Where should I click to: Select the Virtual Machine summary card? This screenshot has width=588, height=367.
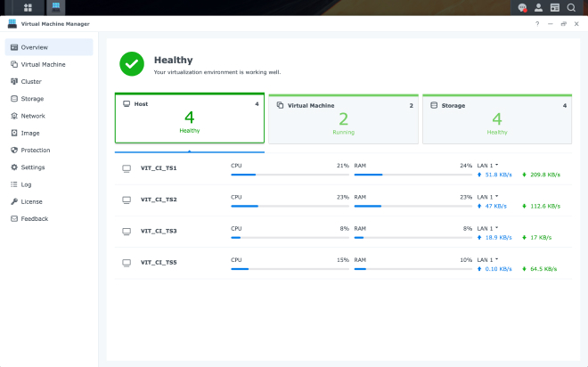pos(343,118)
